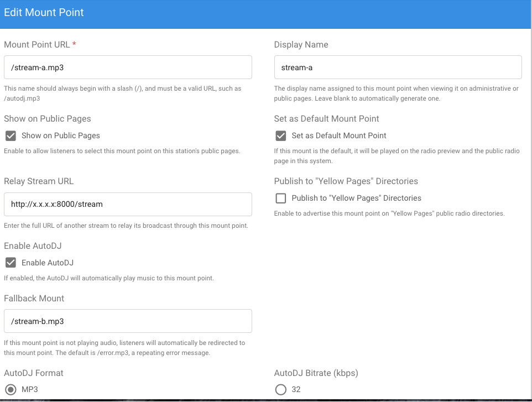Click the Edit Mount Point dialog title
Viewport: 532px width, 402px height.
[44, 13]
